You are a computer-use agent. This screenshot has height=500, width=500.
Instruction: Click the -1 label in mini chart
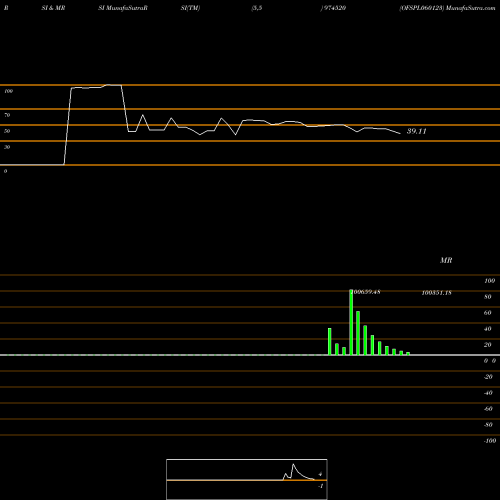[321, 486]
